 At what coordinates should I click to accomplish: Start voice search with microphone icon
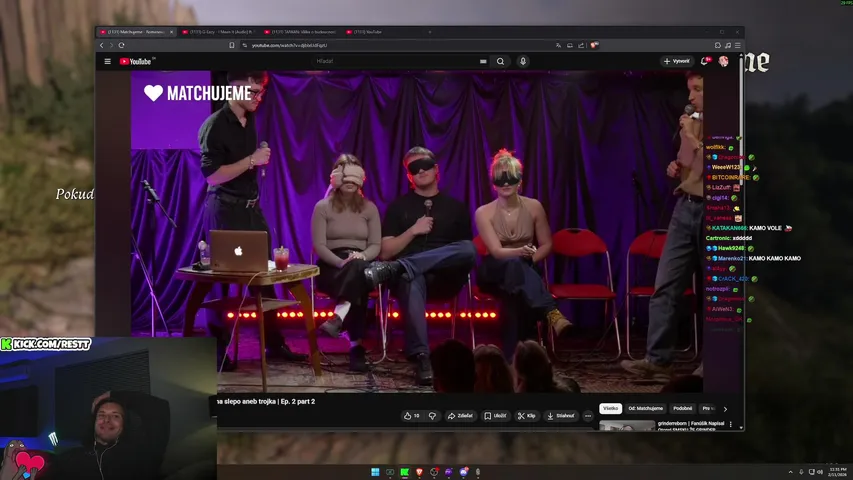click(523, 61)
